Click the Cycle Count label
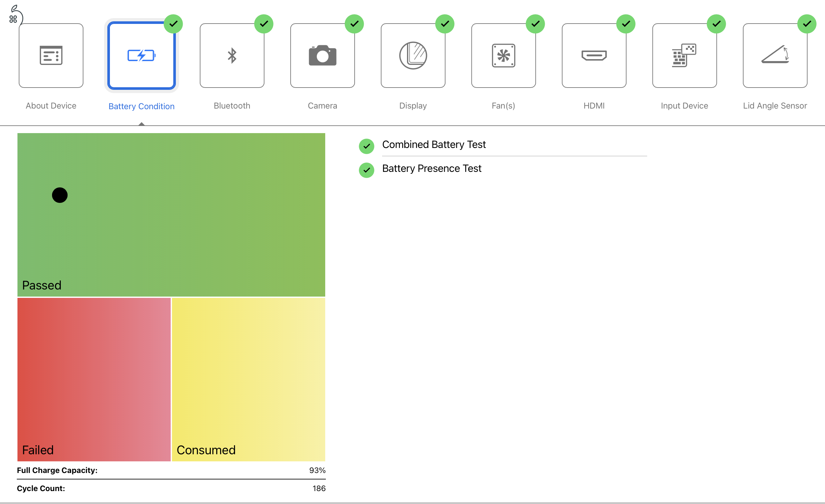The image size is (825, 504). [41, 488]
